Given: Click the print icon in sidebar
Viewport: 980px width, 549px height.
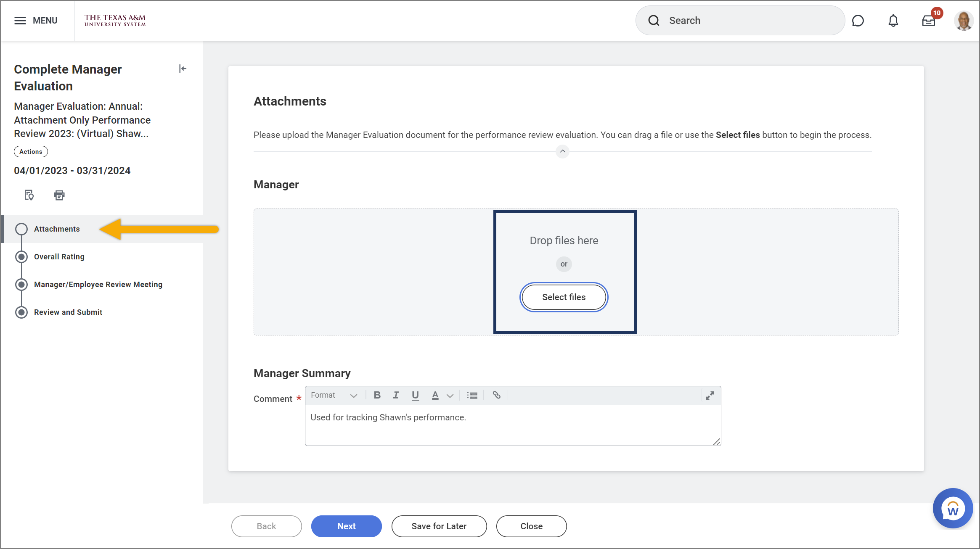Looking at the screenshot, I should (x=59, y=195).
